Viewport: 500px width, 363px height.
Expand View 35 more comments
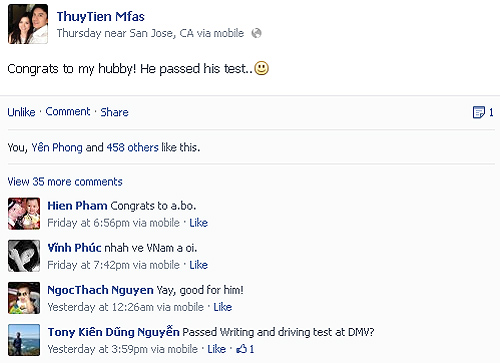pyautogui.click(x=65, y=182)
